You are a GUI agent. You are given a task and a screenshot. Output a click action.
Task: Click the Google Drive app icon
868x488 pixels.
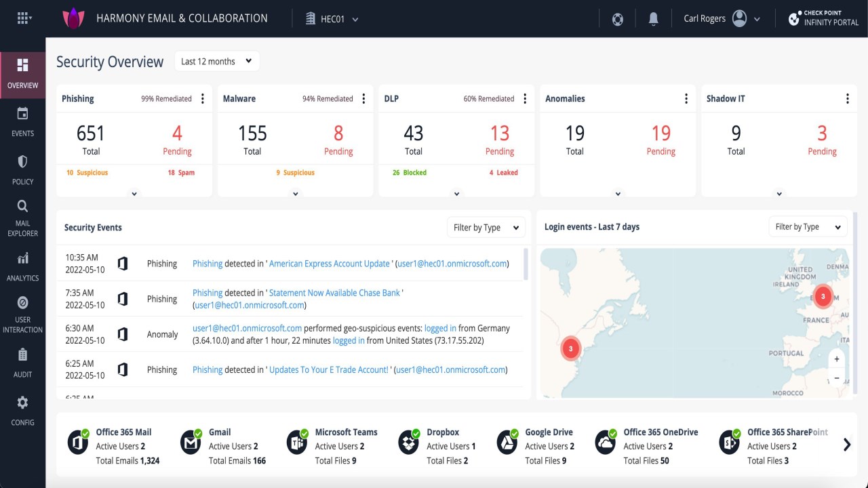pyautogui.click(x=507, y=442)
